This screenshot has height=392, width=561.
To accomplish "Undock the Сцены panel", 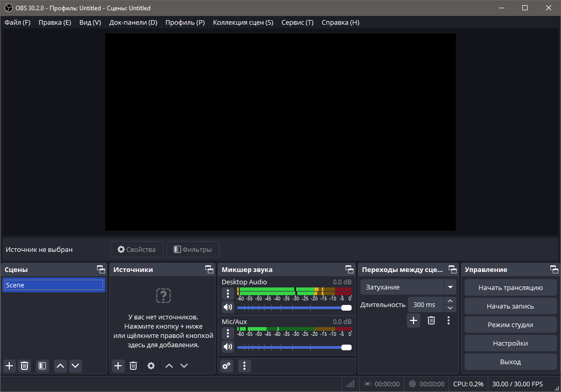I will tap(101, 269).
